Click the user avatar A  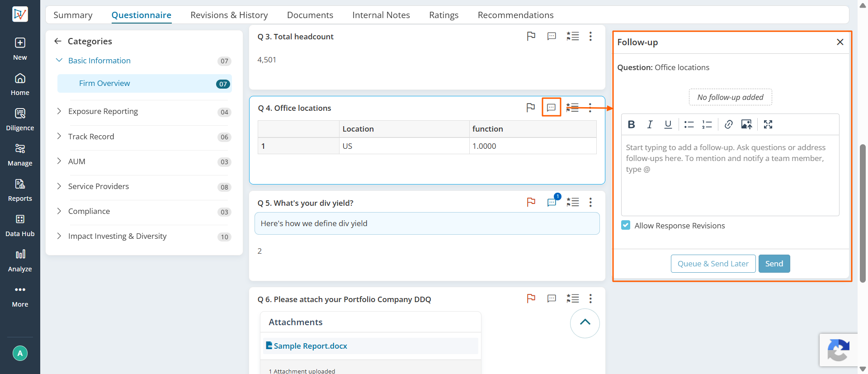[x=20, y=353]
